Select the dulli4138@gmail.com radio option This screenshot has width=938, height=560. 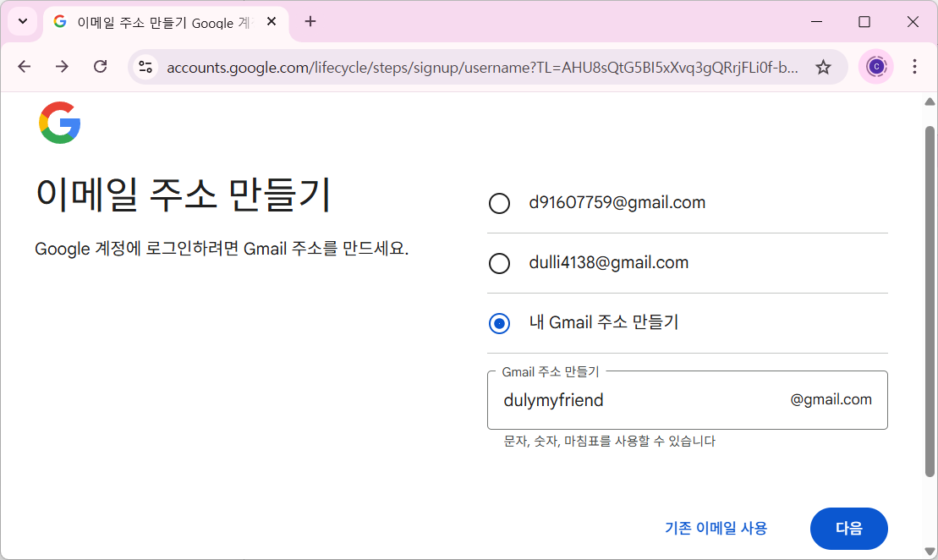(x=500, y=263)
